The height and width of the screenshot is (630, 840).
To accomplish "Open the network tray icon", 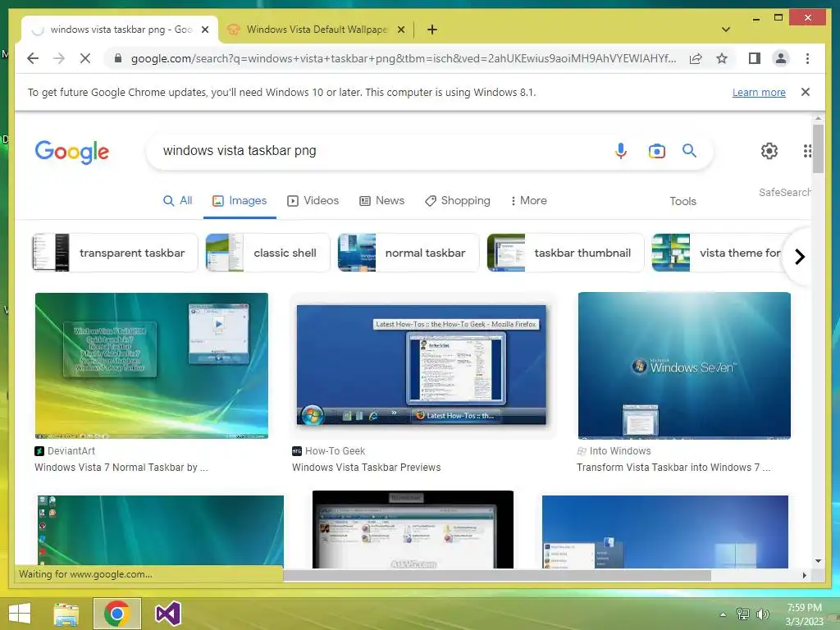I will pos(742,614).
